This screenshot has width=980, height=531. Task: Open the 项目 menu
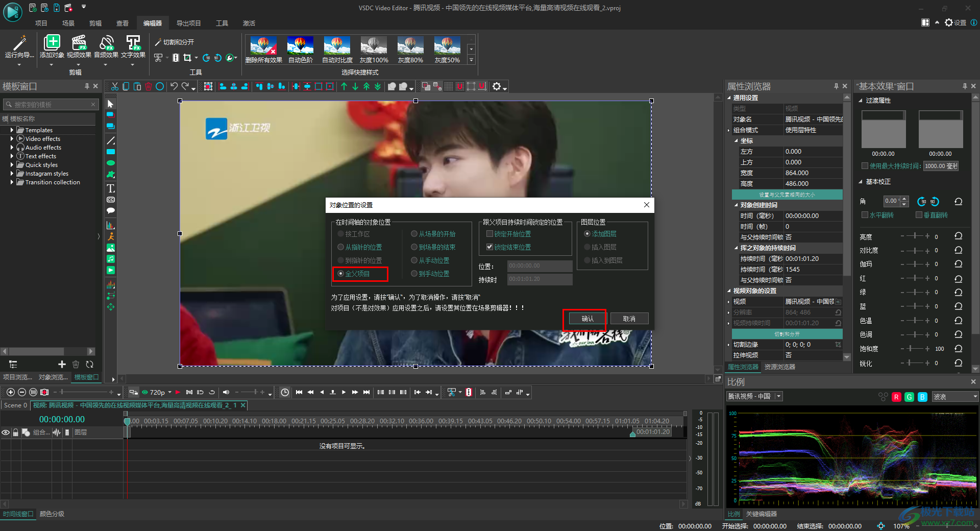coord(41,23)
